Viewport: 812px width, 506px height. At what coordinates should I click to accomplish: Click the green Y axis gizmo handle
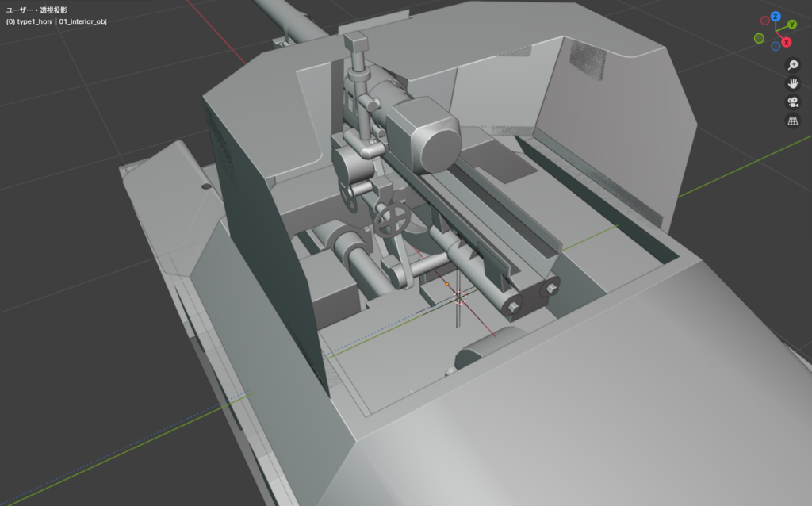(x=791, y=25)
